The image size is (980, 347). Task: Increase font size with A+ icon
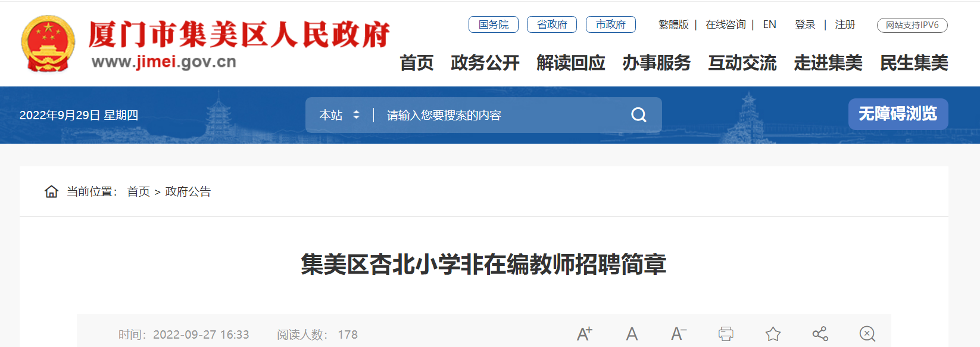coord(585,334)
